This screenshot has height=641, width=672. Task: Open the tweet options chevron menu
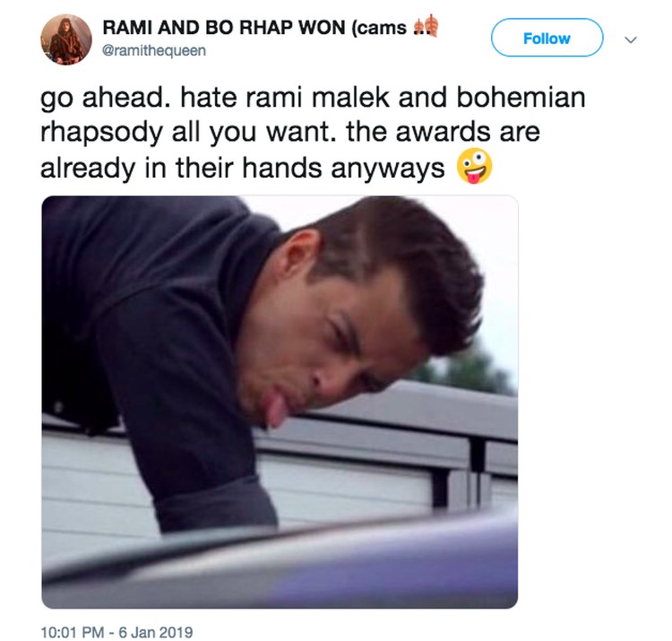[x=631, y=39]
